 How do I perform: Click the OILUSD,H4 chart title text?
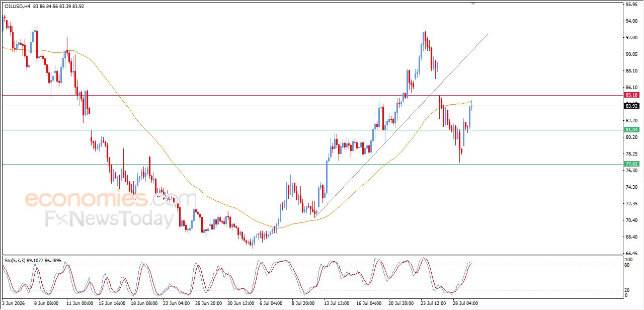(17, 6)
